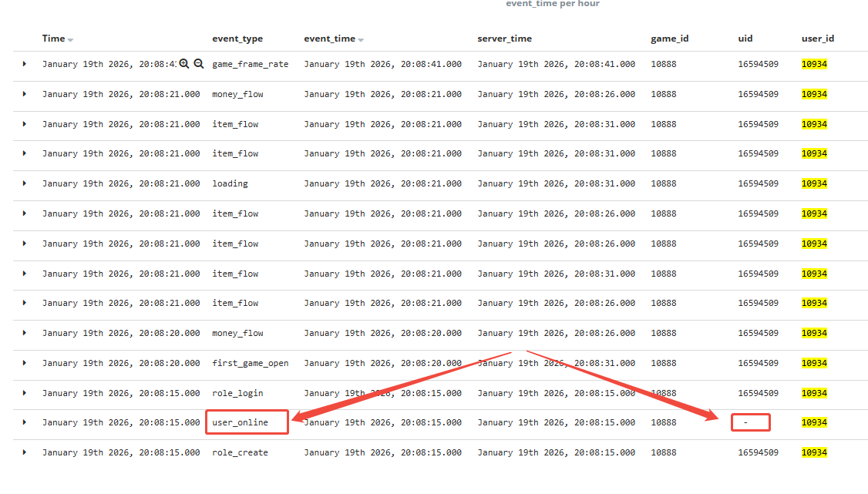Click the filter-for-value magnifier plus icon
The height and width of the screenshot is (494, 868).
[x=184, y=64]
